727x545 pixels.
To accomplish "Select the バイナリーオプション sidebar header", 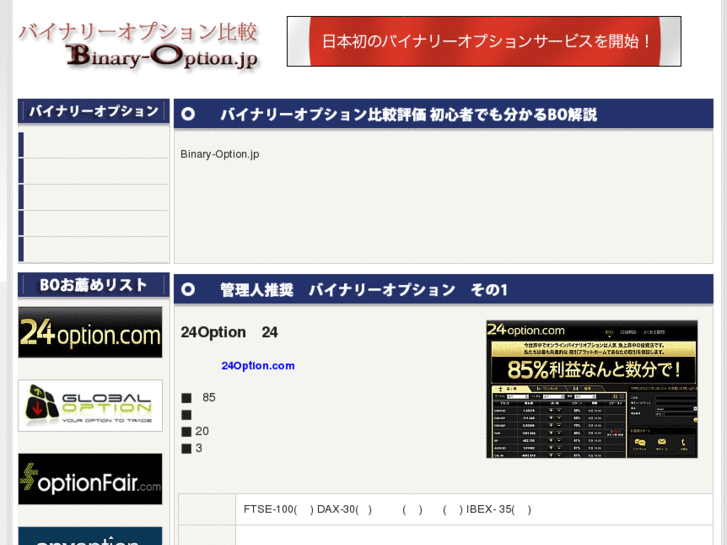I will coord(94,111).
